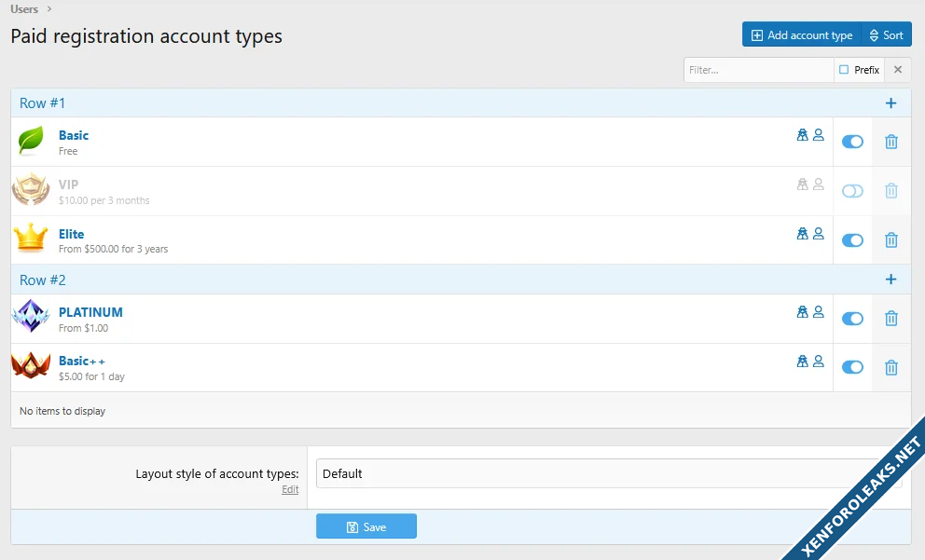Click the single user icon for Basic++
This screenshot has width=925, height=560.
[x=818, y=361]
